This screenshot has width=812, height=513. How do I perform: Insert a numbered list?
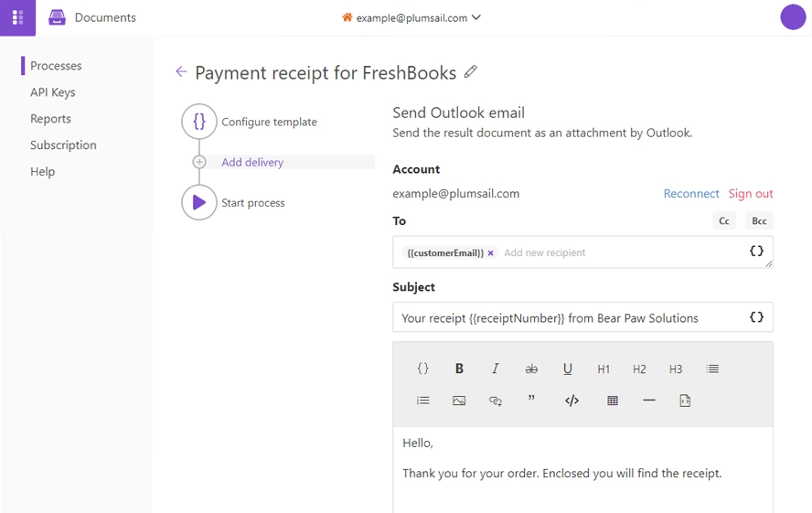[x=423, y=401]
